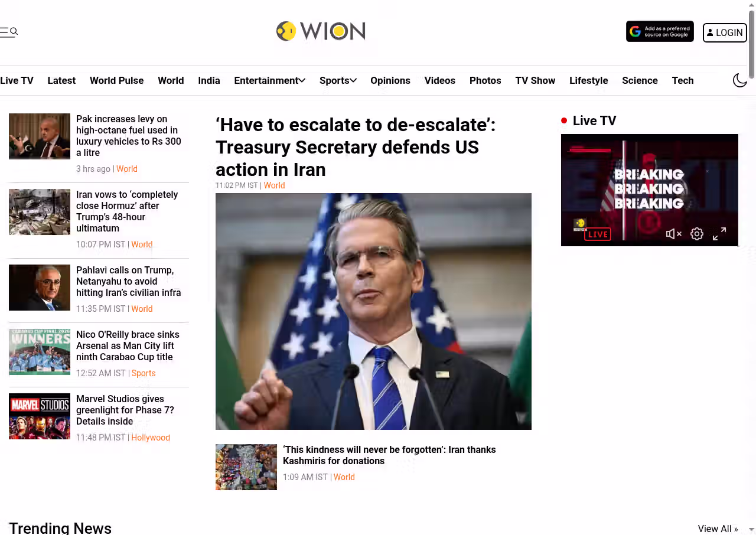The image size is (756, 535).
Task: Click the Hollywood category tag
Action: 151,438
